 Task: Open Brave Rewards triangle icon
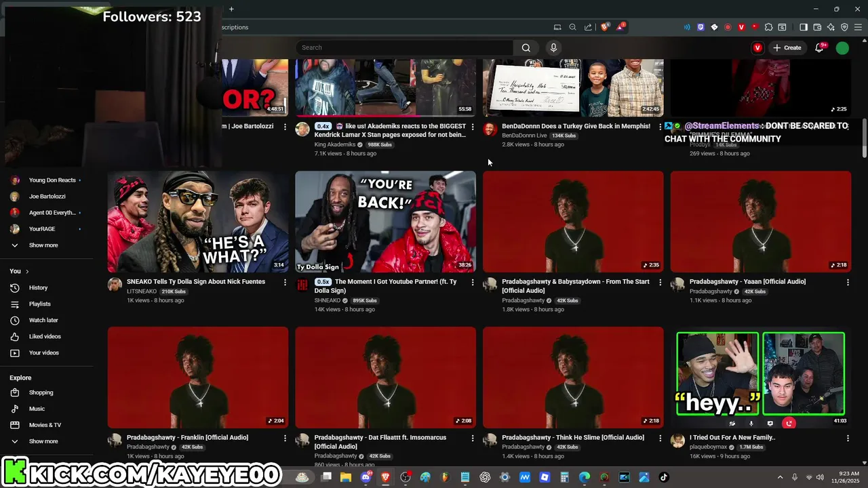pyautogui.click(x=621, y=27)
